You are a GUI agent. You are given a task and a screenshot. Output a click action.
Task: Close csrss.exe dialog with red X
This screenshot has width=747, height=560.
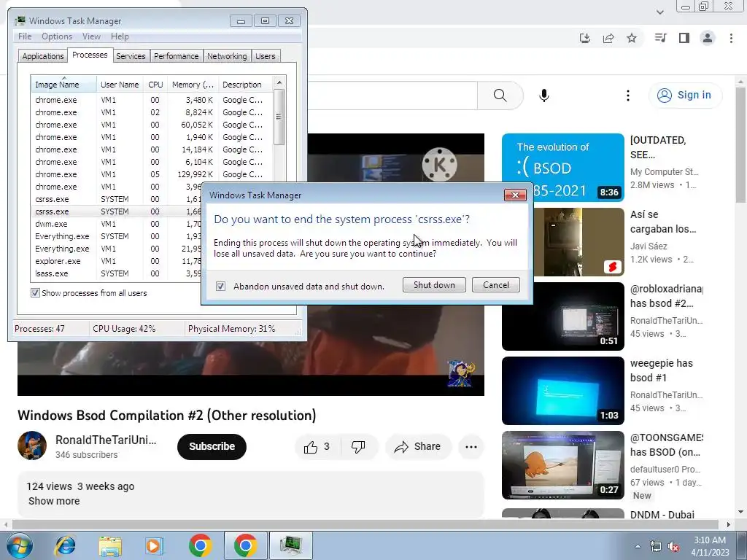tap(515, 195)
